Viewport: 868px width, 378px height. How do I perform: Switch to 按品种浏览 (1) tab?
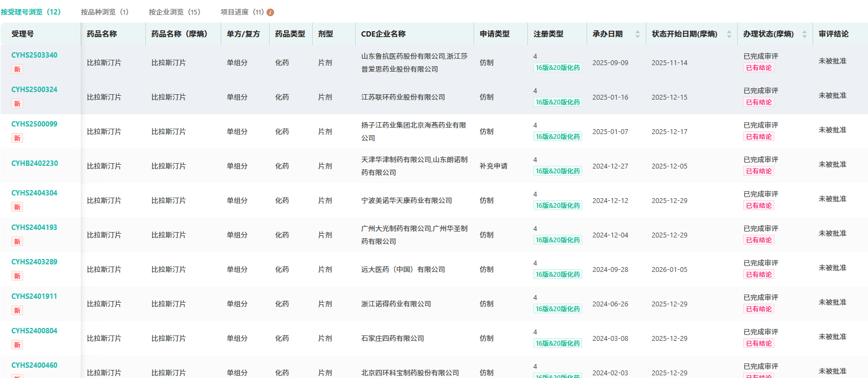[104, 12]
